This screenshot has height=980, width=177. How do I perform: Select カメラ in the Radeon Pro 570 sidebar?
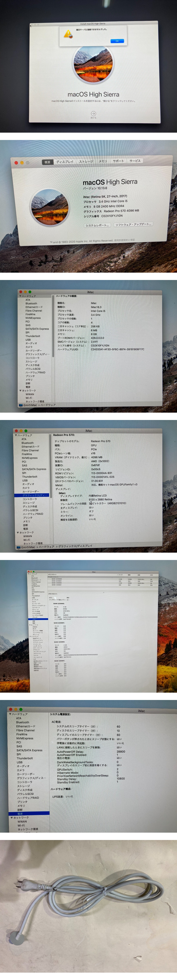pyautogui.click(x=26, y=488)
